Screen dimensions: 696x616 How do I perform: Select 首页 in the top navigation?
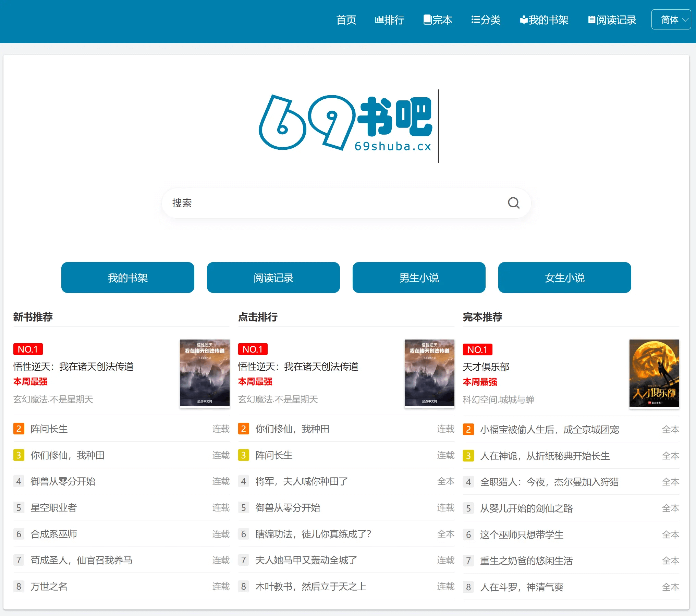346,21
